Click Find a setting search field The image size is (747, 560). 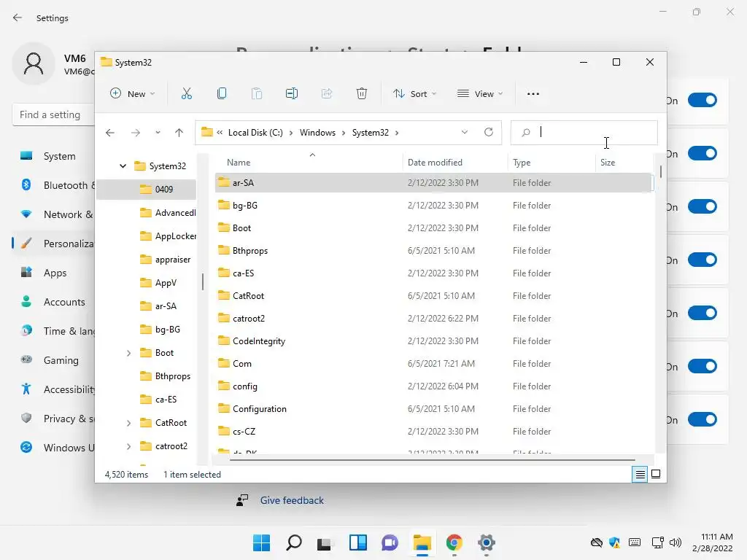[x=53, y=114]
